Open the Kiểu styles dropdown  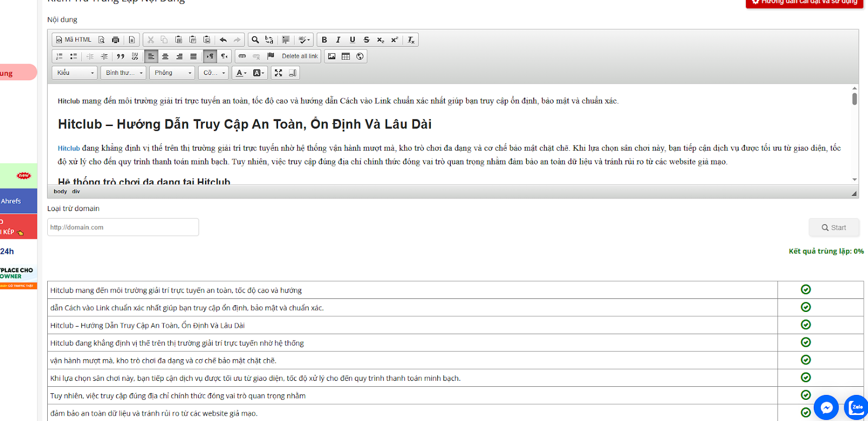(x=75, y=73)
